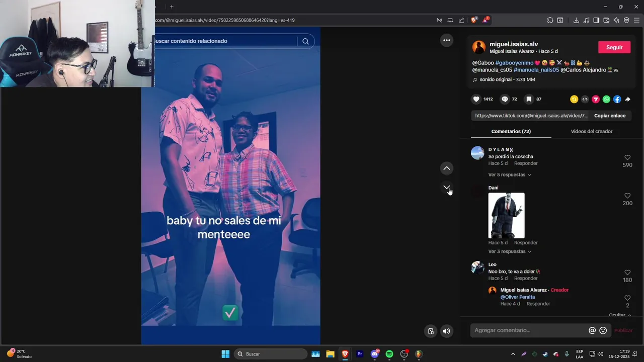Expand 'Ver 5 respuestas' under DYLAN's comment
Image resolution: width=644 pixels, height=362 pixels.
[x=510, y=175]
